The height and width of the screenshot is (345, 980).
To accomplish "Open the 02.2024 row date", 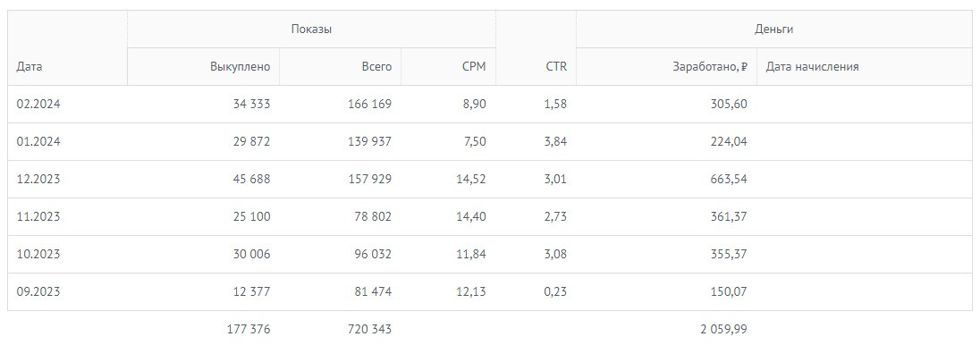I will click(38, 105).
